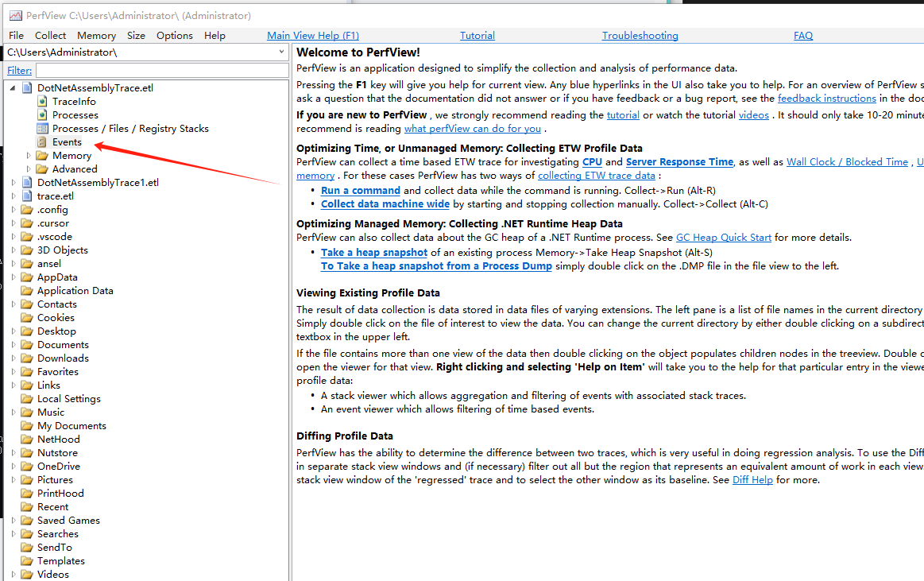Expand the DotNetAssemblyTrace1.etl node
Screen dimensions: 924x581
tap(14, 183)
